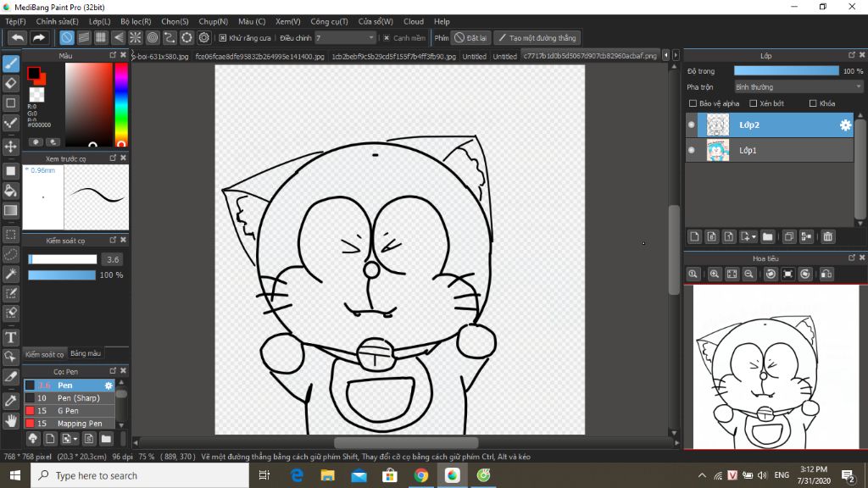Select the G Pen brush
This screenshot has width=868, height=488.
[x=70, y=411]
